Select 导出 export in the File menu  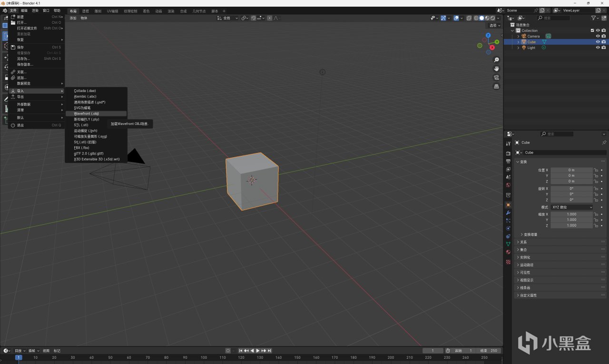point(37,96)
